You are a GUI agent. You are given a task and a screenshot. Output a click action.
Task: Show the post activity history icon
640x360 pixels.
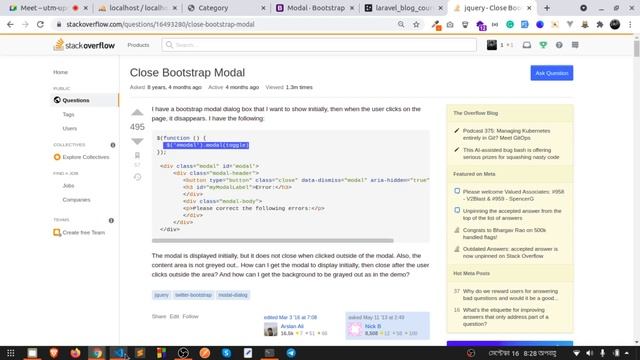[x=137, y=177]
